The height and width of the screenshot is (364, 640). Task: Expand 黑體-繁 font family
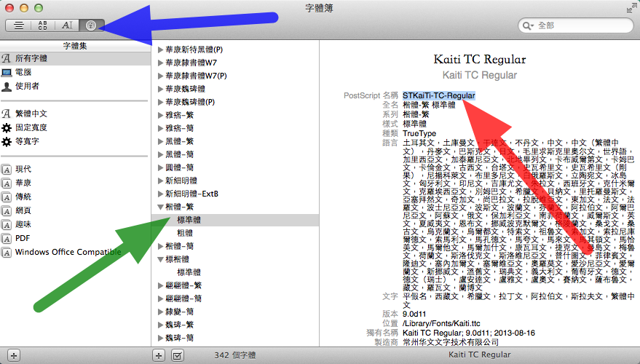160,141
